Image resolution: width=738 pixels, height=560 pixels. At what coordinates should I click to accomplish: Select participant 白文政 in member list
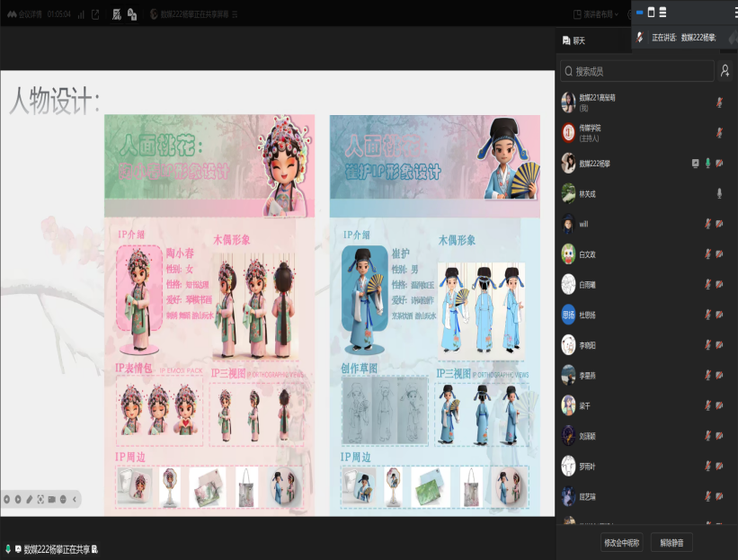click(588, 254)
